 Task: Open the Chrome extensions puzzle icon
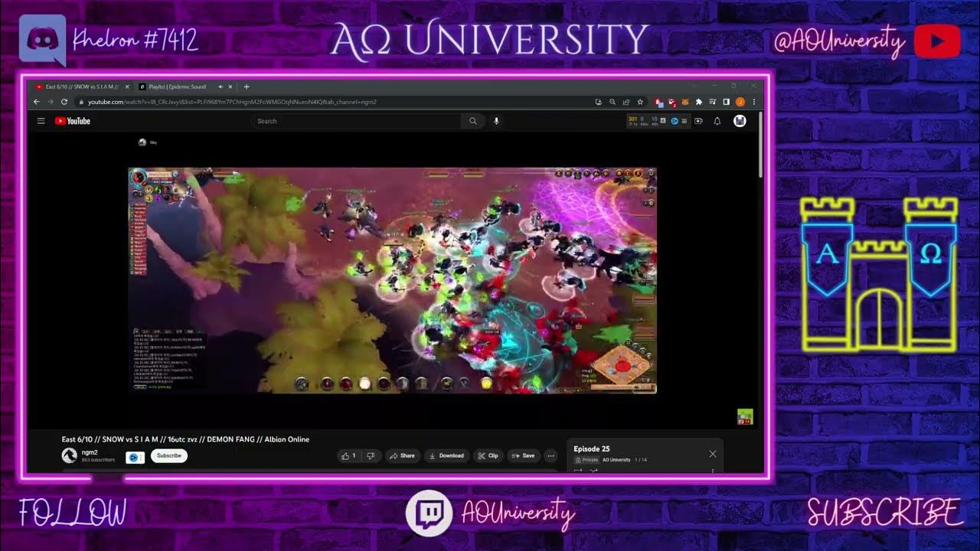699,102
